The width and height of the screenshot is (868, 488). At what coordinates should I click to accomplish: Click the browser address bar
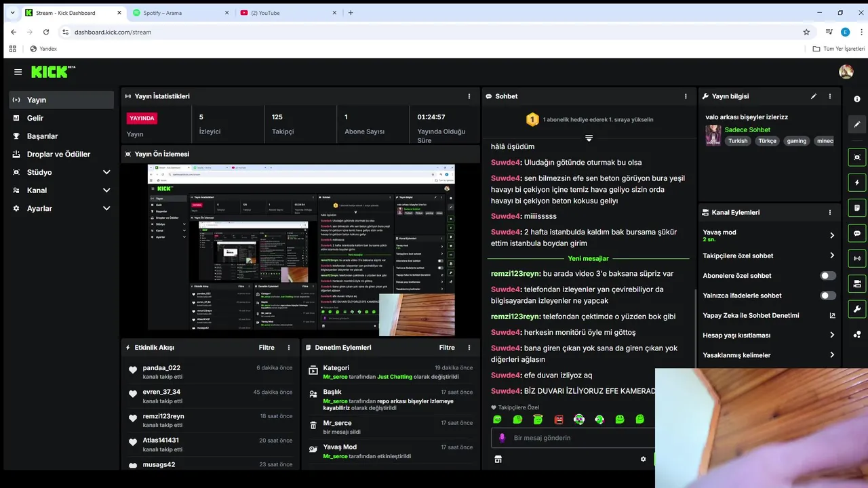[434, 32]
